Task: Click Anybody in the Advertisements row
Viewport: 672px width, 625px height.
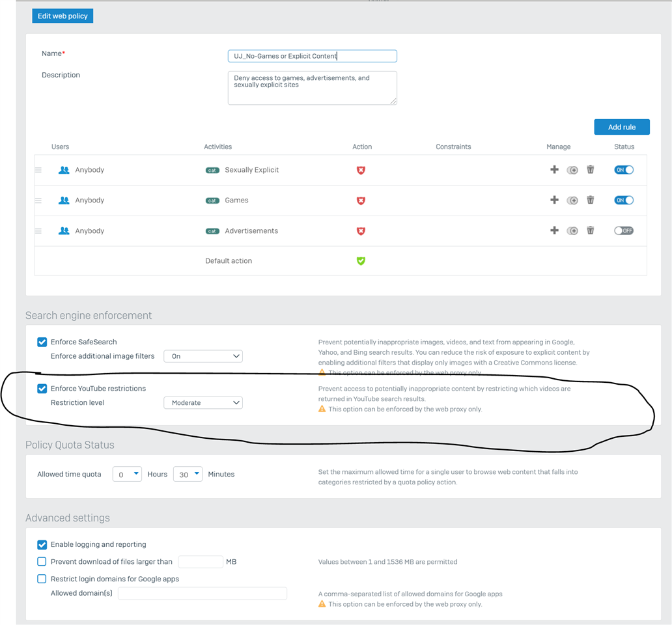Action: coord(90,230)
